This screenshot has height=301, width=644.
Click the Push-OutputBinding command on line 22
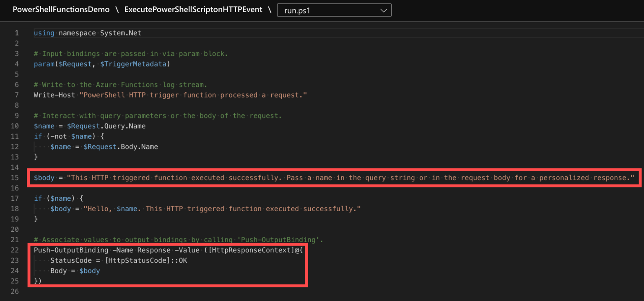tap(71, 250)
